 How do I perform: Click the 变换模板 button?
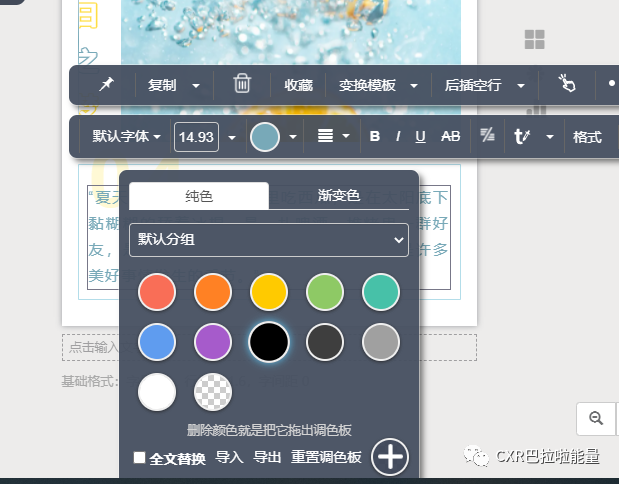click(367, 85)
